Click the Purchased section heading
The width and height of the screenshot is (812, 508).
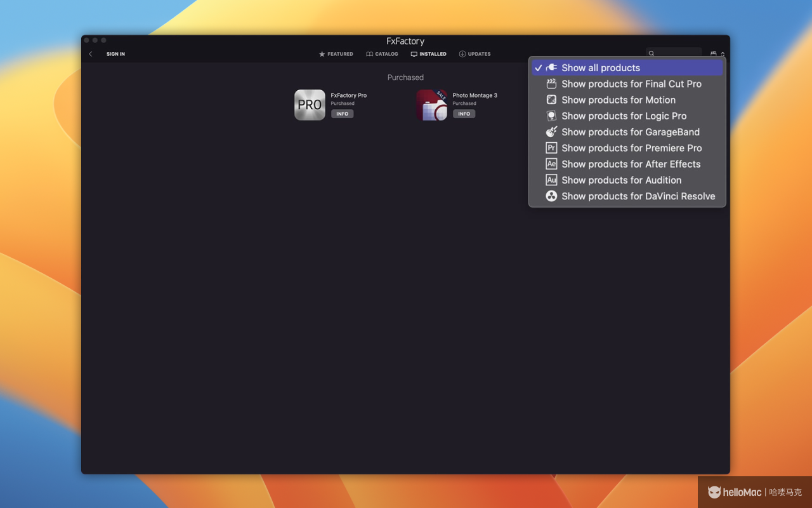(405, 77)
